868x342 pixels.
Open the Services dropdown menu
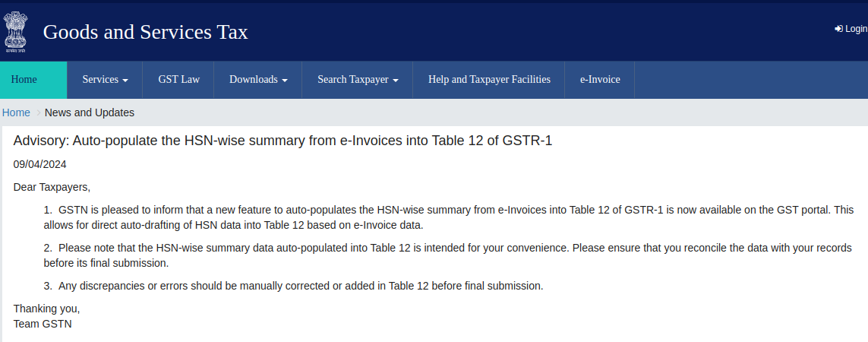(x=105, y=80)
